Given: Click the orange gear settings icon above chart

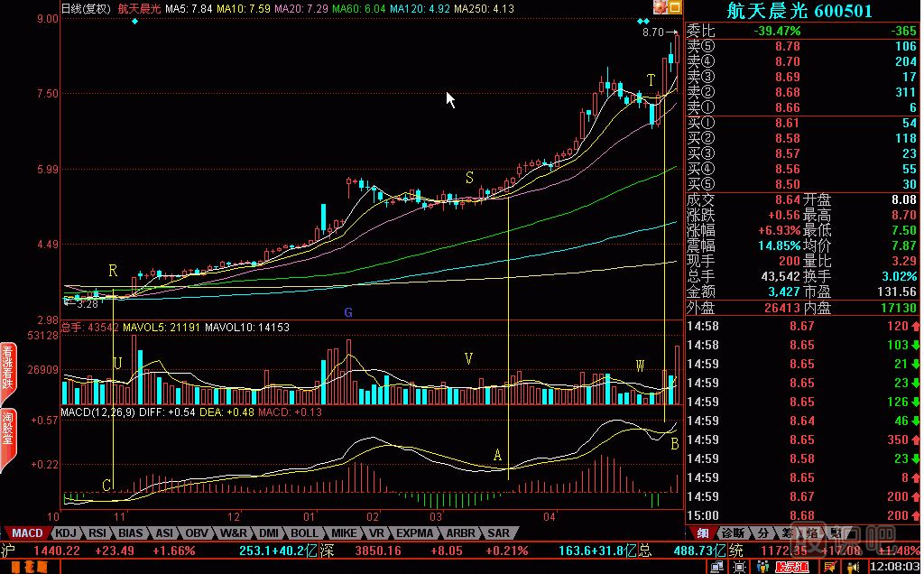Looking at the screenshot, I should pos(660,7).
